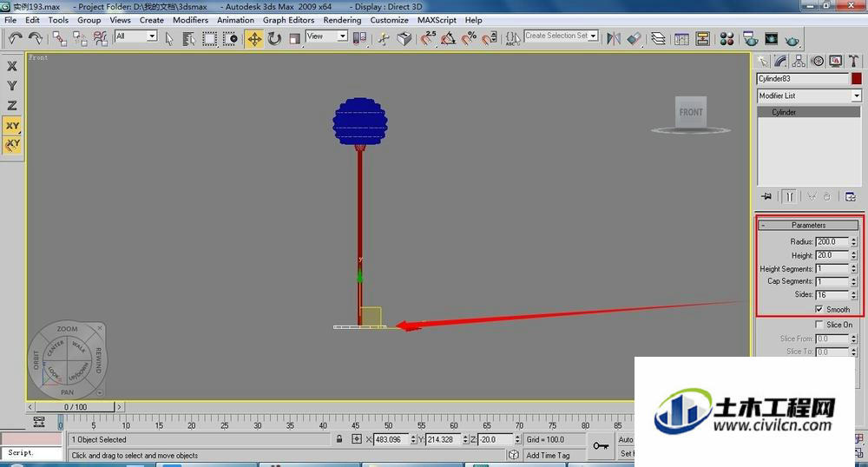Activate the Select and Rotate tool

[274, 39]
